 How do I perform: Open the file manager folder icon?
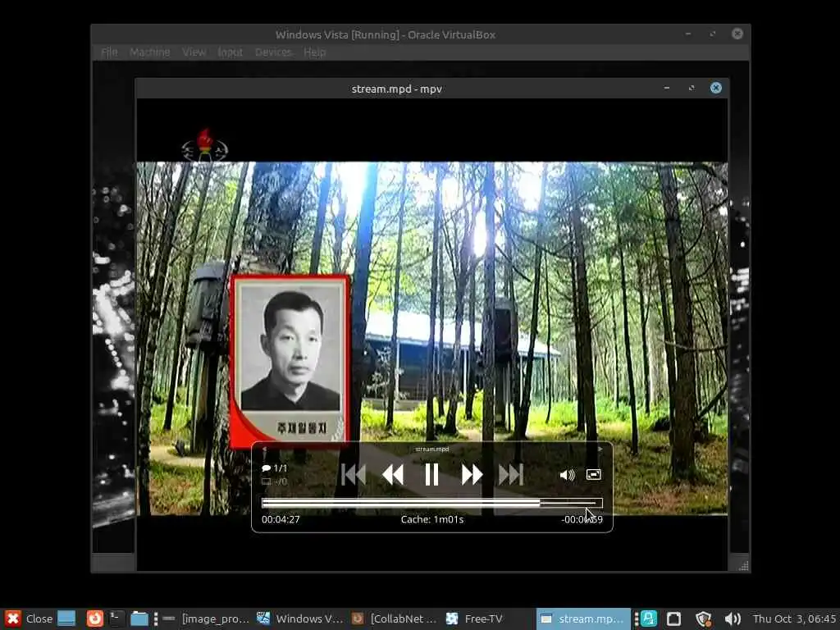[x=139, y=619]
